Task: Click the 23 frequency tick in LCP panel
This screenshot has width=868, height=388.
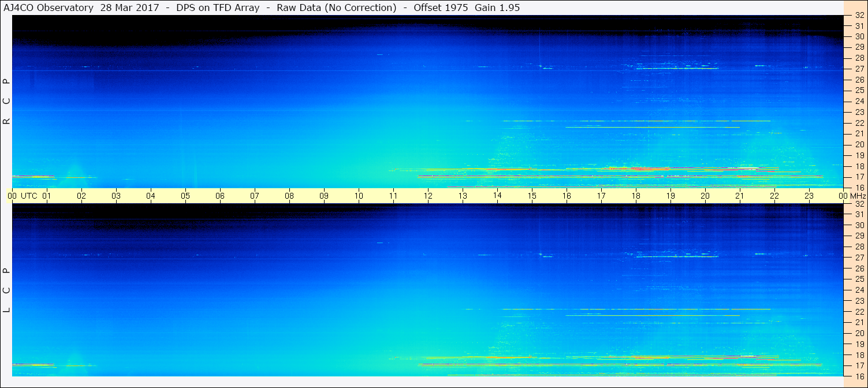Action: click(859, 301)
